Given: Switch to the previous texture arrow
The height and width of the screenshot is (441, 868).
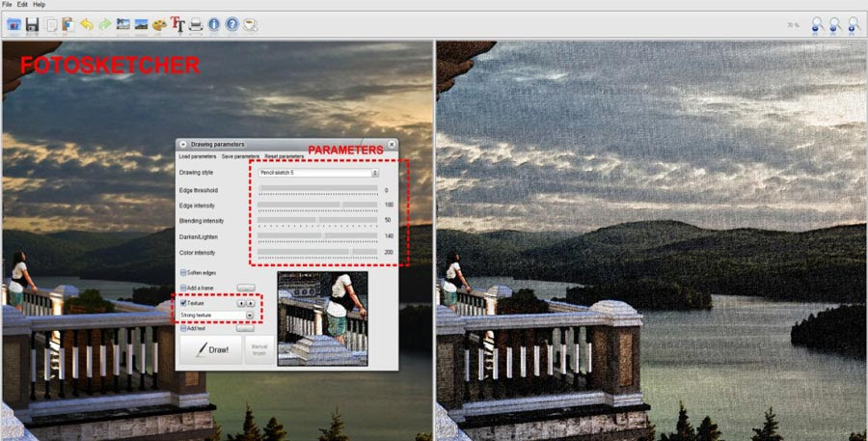Looking at the screenshot, I should (241, 303).
